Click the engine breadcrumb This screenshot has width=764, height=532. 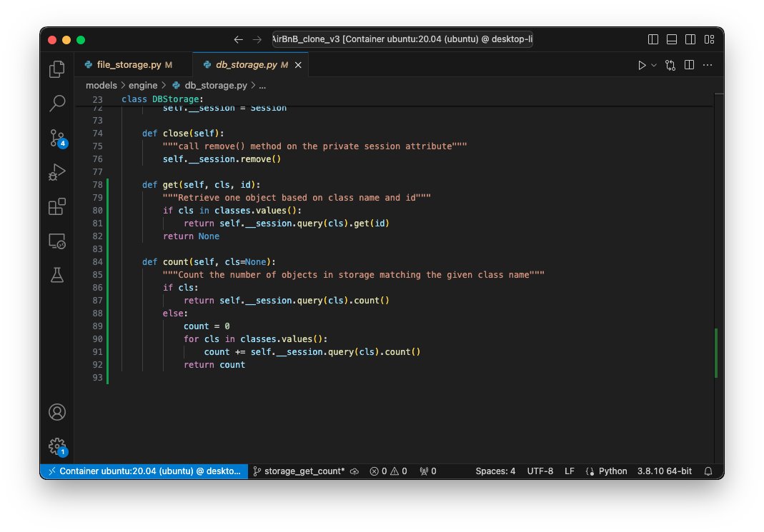(143, 85)
